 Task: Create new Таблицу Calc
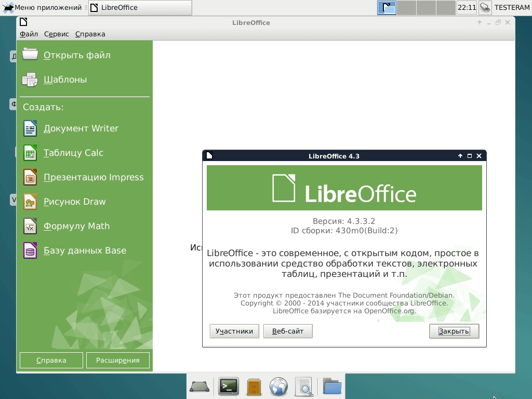pyautogui.click(x=73, y=153)
